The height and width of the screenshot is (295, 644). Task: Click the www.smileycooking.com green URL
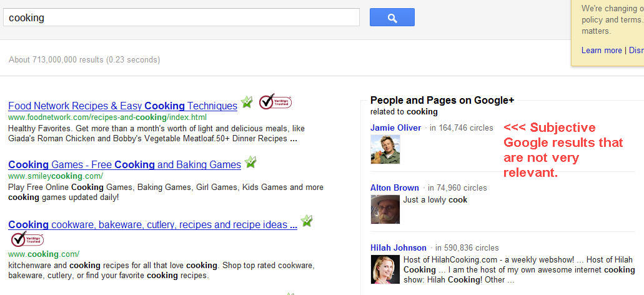point(56,176)
